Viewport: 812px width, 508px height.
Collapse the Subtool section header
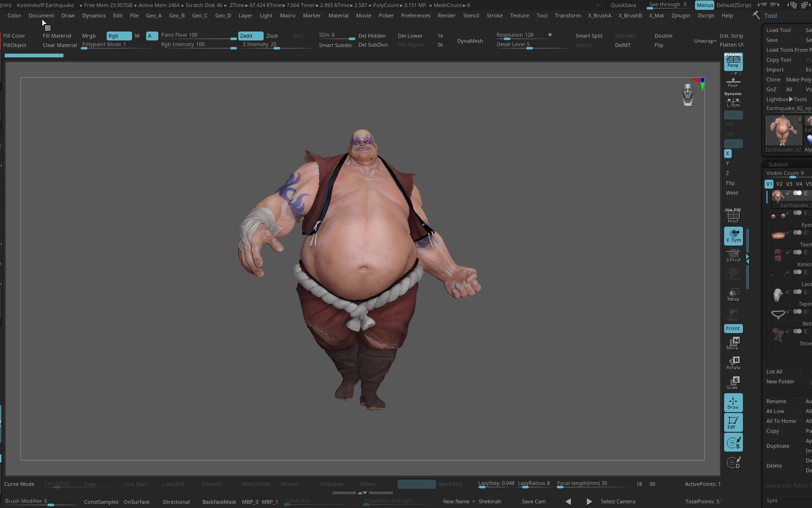pos(778,165)
